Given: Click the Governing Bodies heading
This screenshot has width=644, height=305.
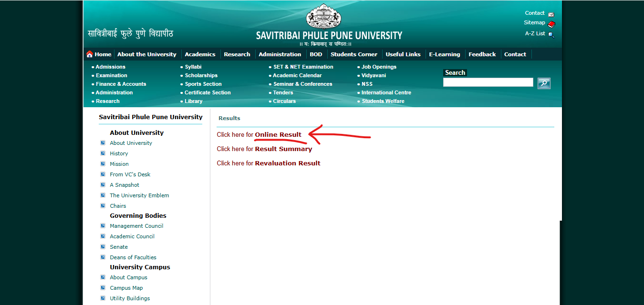Looking at the screenshot, I should coord(138,215).
